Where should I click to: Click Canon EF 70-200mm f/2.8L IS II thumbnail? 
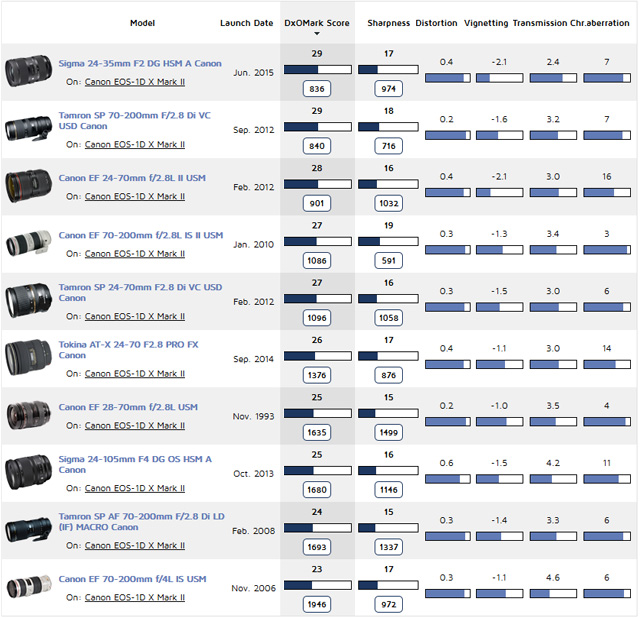pyautogui.click(x=29, y=243)
